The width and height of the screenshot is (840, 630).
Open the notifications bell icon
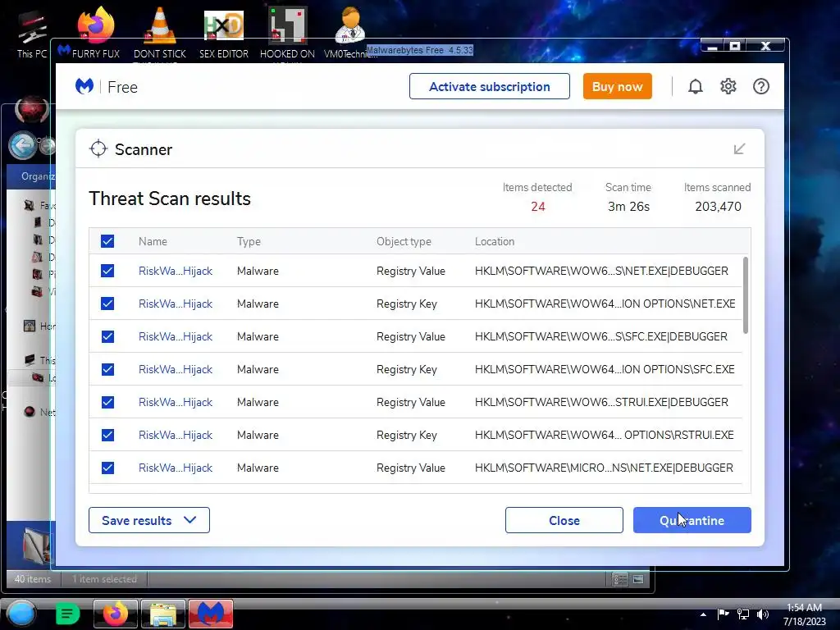[695, 86]
